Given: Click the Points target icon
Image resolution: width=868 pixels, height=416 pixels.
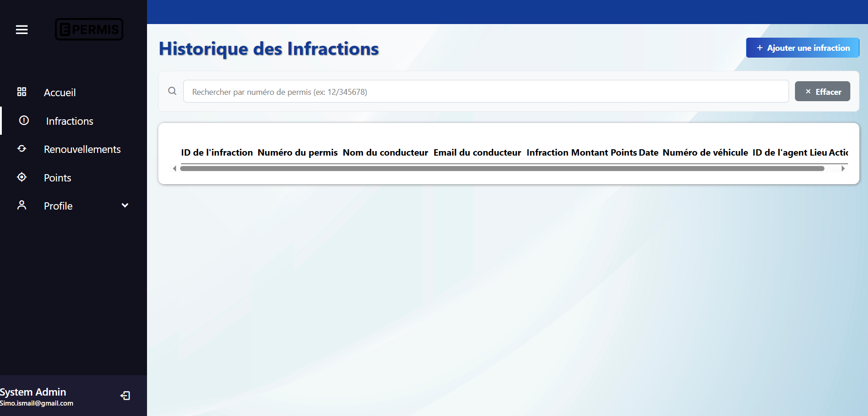Looking at the screenshot, I should click(22, 177).
